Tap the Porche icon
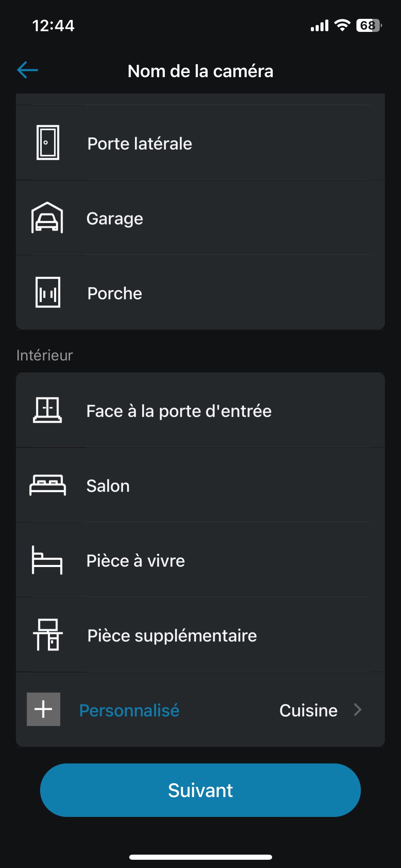The width and height of the screenshot is (401, 868). pos(48,292)
